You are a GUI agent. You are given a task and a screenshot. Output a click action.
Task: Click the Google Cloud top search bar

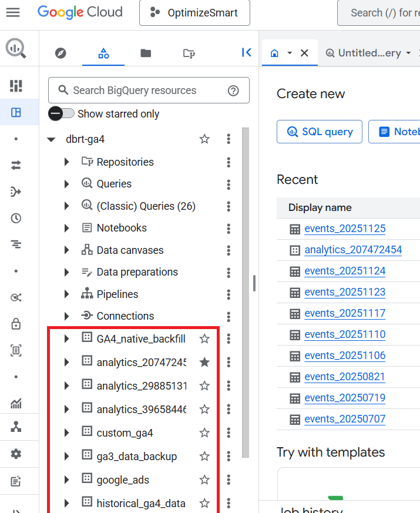[x=379, y=13]
